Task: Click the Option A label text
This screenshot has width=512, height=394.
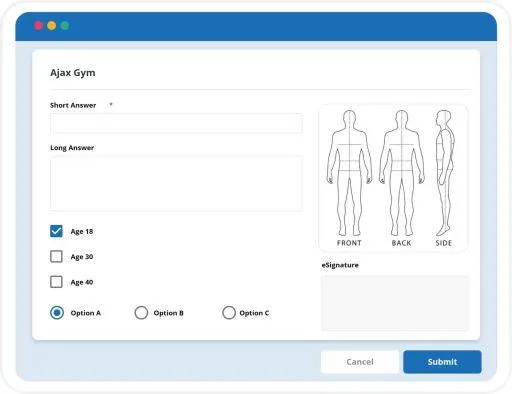Action: click(86, 313)
